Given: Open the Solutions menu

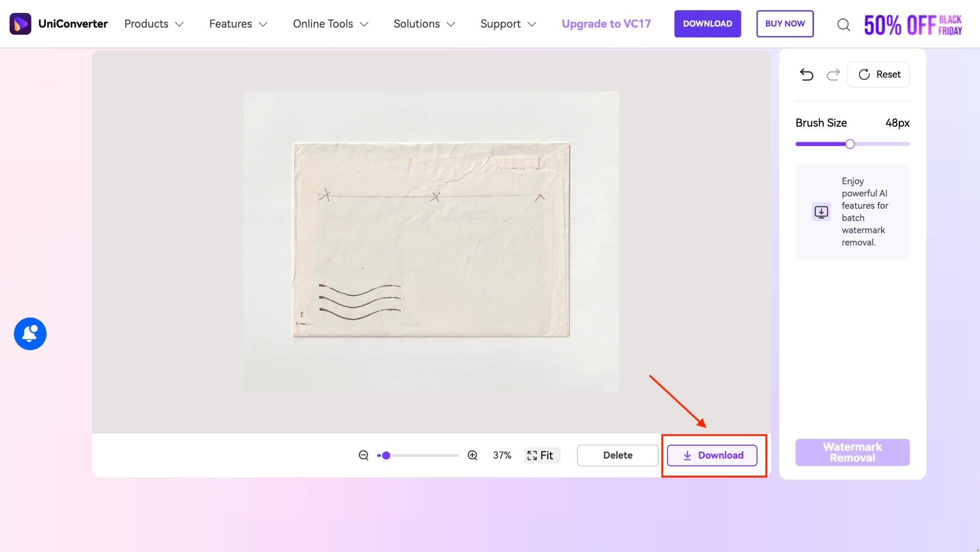Looking at the screenshot, I should click(x=424, y=24).
